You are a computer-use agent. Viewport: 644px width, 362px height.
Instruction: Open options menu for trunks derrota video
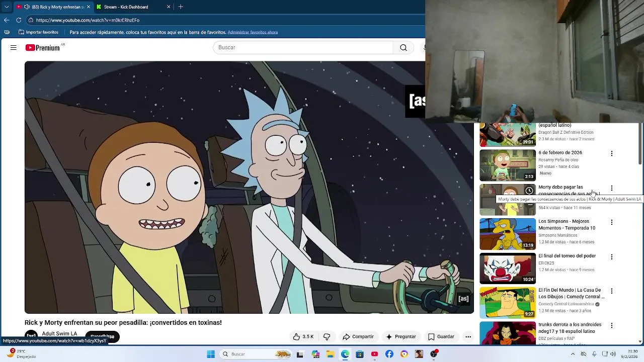pyautogui.click(x=612, y=326)
